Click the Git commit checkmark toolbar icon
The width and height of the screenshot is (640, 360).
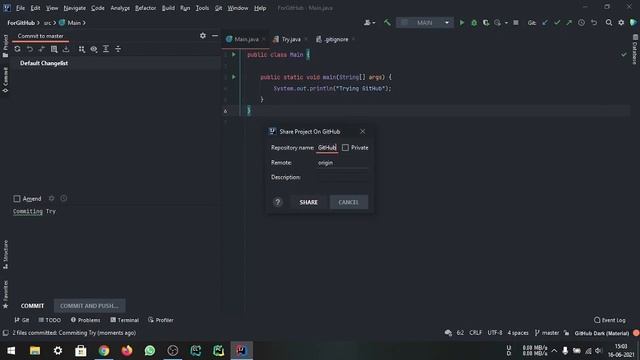[557, 23]
